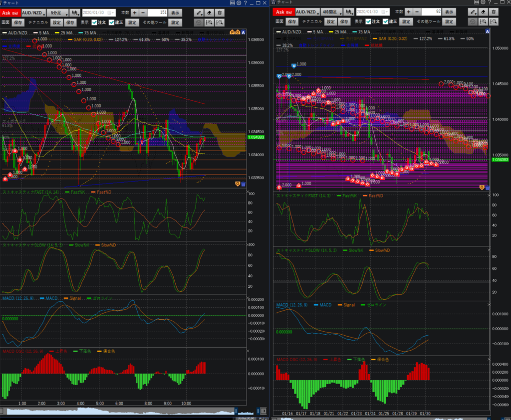
Task: Click the trash delete icon in left chart
Action: coord(220,12)
